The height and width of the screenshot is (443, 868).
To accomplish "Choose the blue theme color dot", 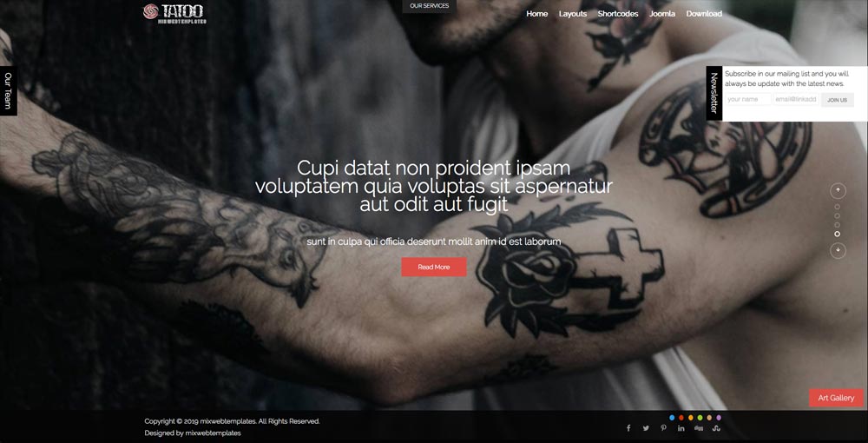I will [x=672, y=418].
